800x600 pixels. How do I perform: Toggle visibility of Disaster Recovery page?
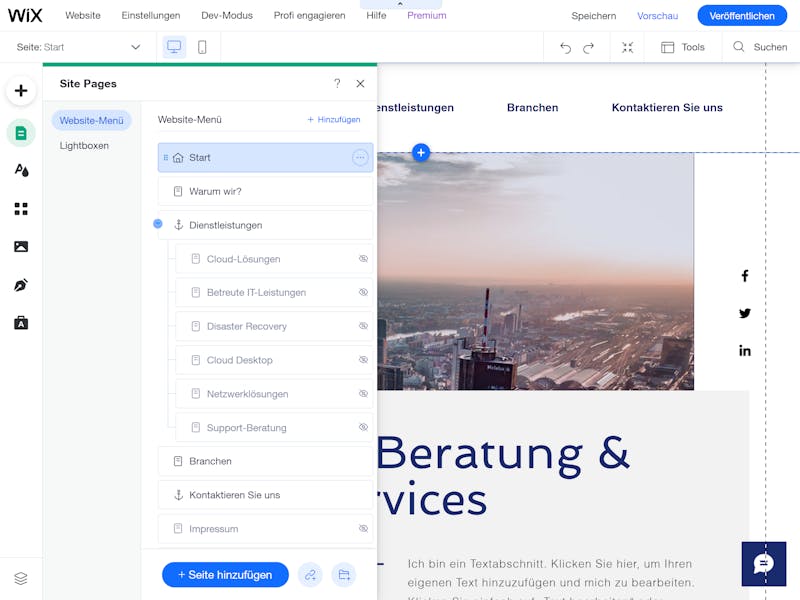point(363,326)
